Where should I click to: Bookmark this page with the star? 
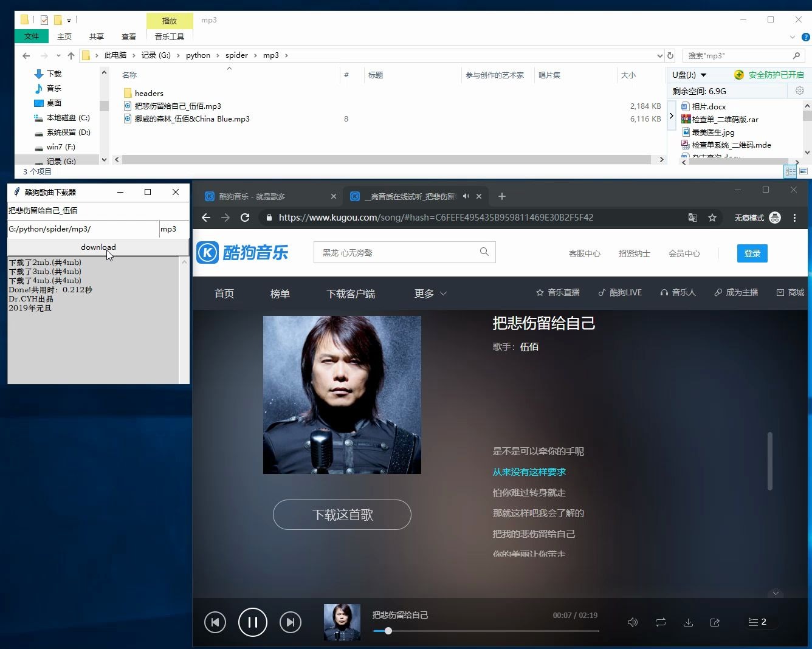[x=712, y=218]
